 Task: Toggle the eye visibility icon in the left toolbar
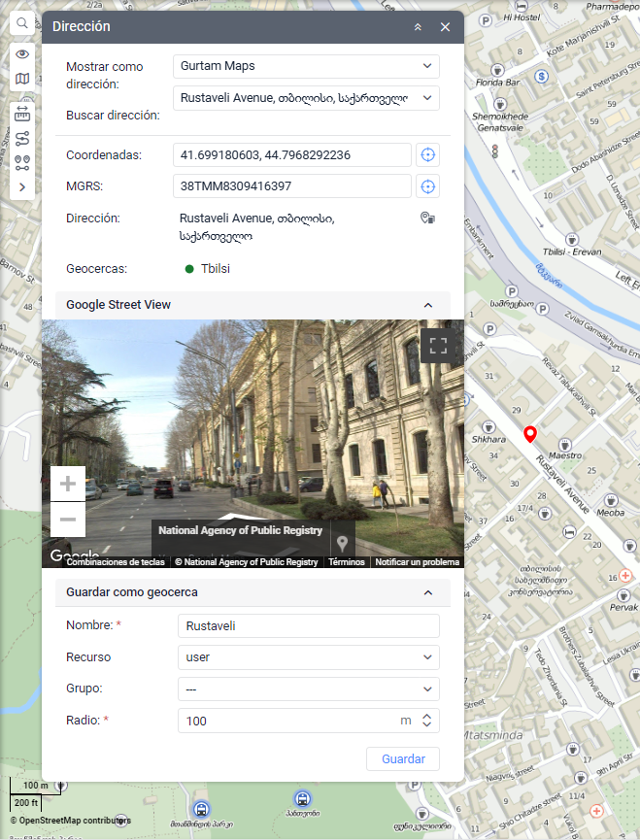coord(21,55)
